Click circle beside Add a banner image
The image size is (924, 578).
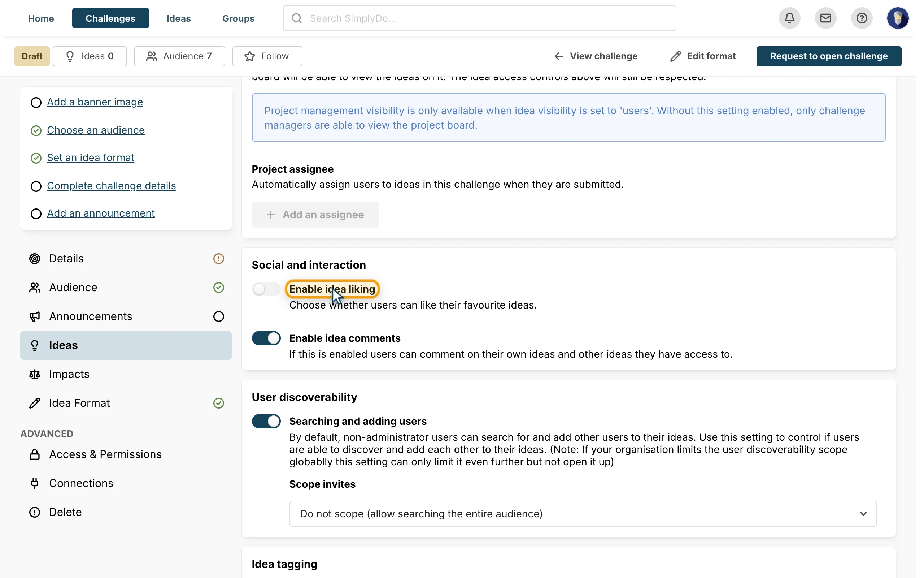tap(36, 103)
